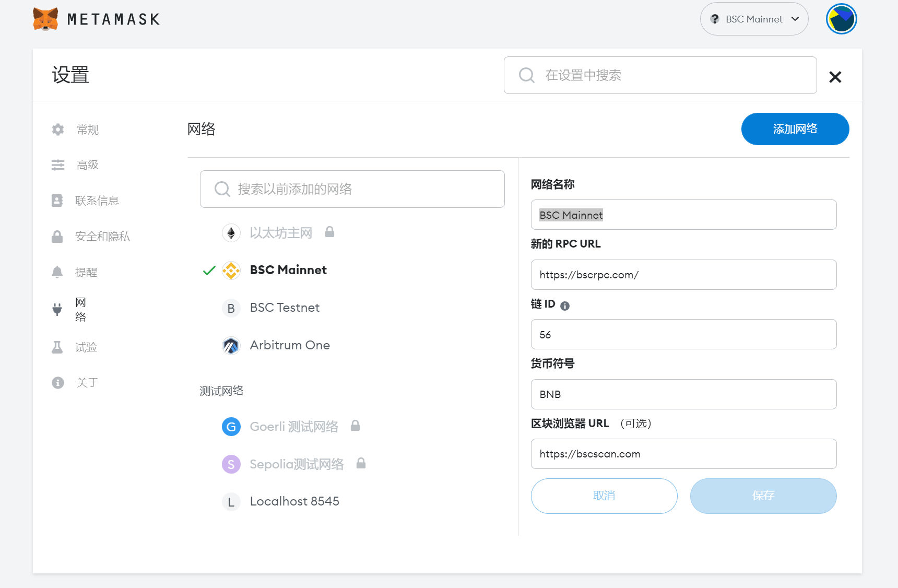Open the 网络 networks tab
The image size is (898, 588).
pos(80,309)
